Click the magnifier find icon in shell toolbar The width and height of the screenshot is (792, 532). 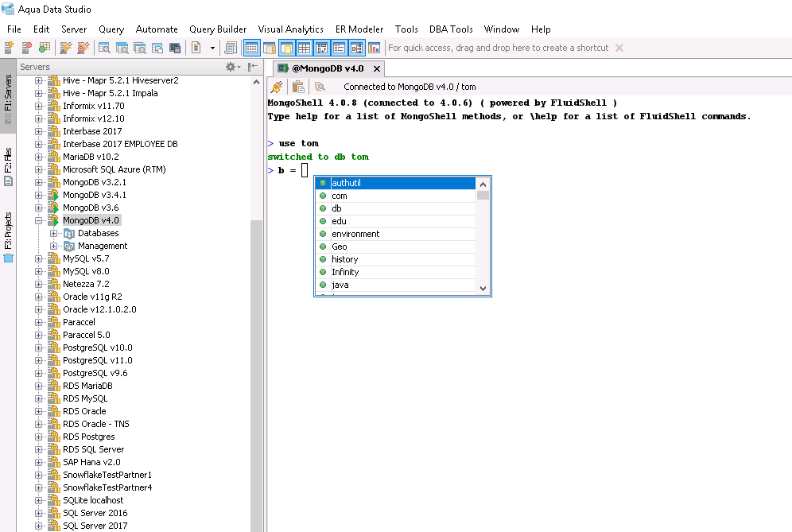coord(320,87)
